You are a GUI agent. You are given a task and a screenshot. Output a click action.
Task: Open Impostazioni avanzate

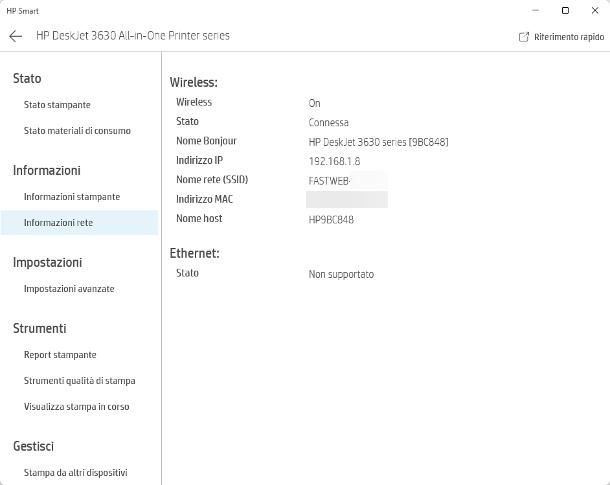tap(69, 289)
